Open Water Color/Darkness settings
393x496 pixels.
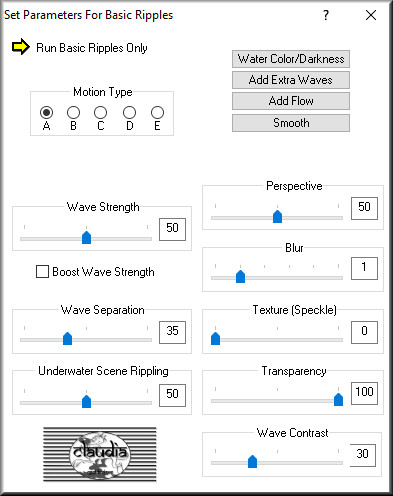pyautogui.click(x=291, y=59)
